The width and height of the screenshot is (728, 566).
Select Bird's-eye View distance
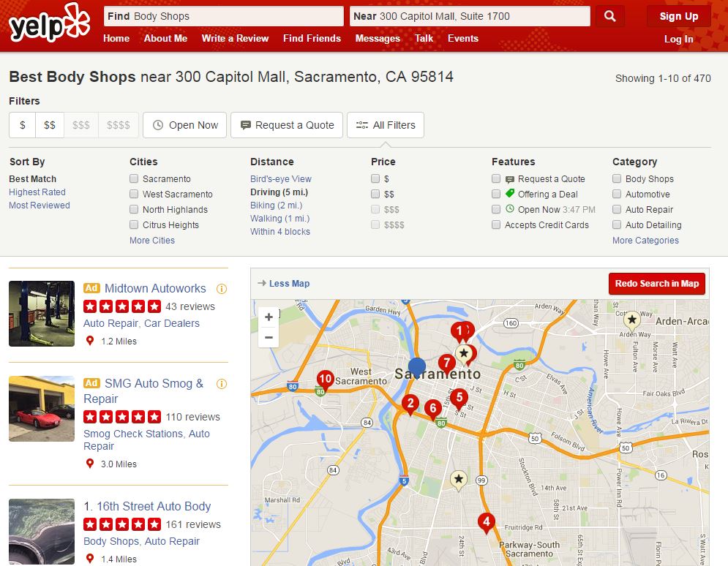coord(281,178)
